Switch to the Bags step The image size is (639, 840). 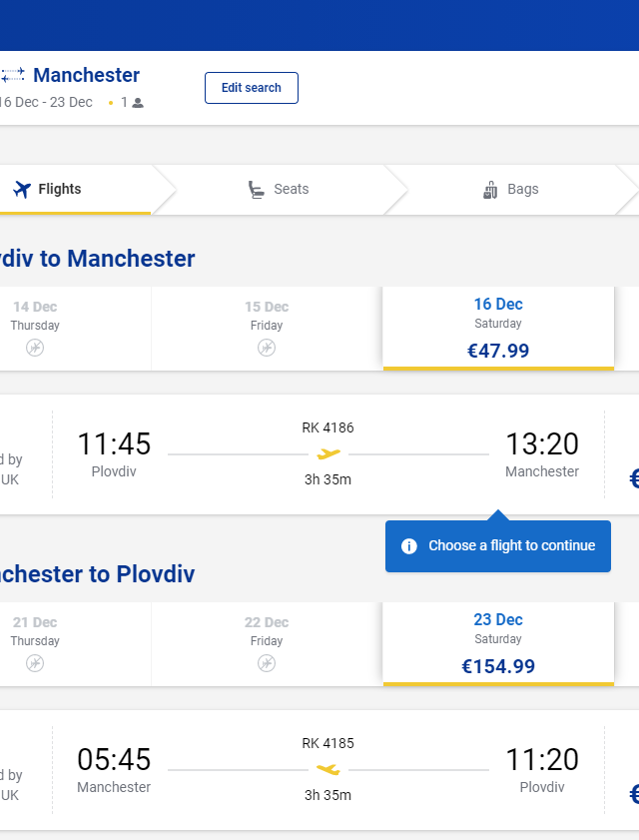(511, 190)
